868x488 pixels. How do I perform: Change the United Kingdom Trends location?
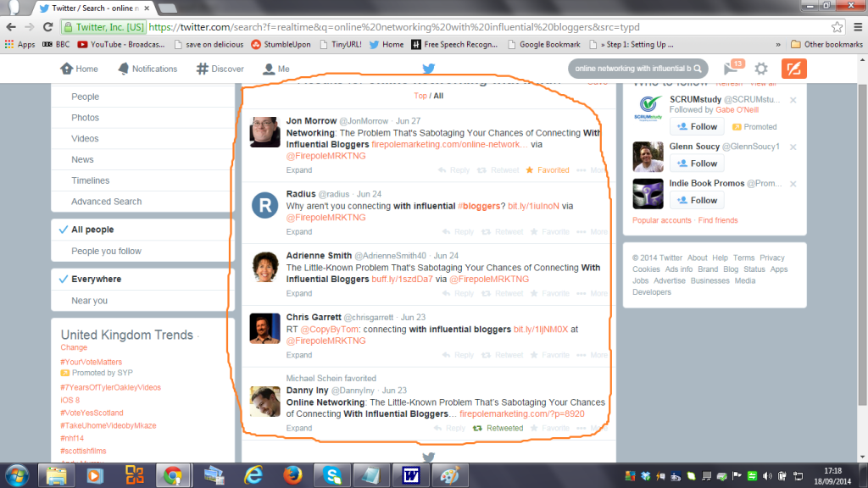pos(74,347)
